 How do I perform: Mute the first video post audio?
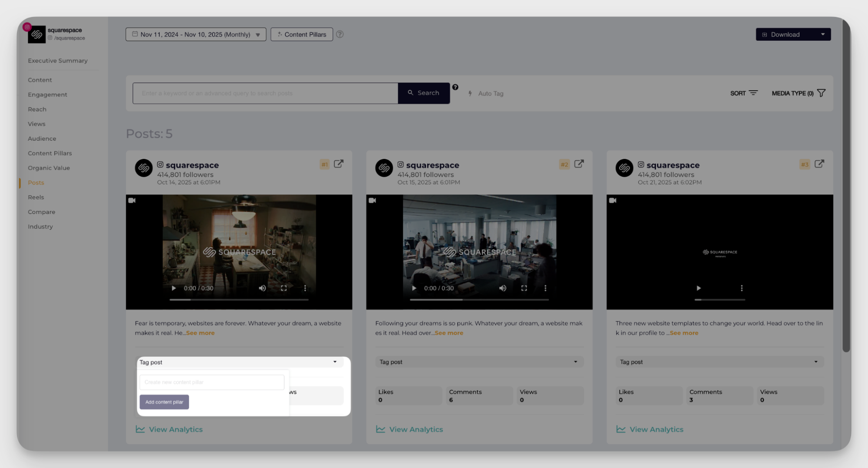click(x=262, y=288)
